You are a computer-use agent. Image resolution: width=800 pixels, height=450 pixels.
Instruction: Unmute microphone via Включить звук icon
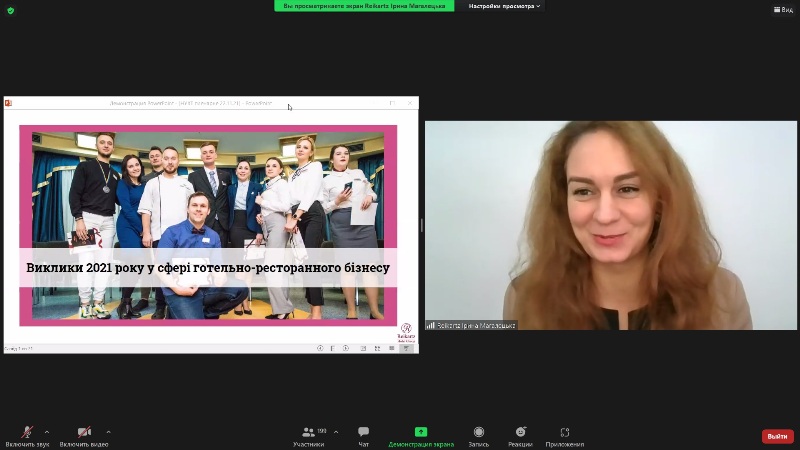click(27, 432)
